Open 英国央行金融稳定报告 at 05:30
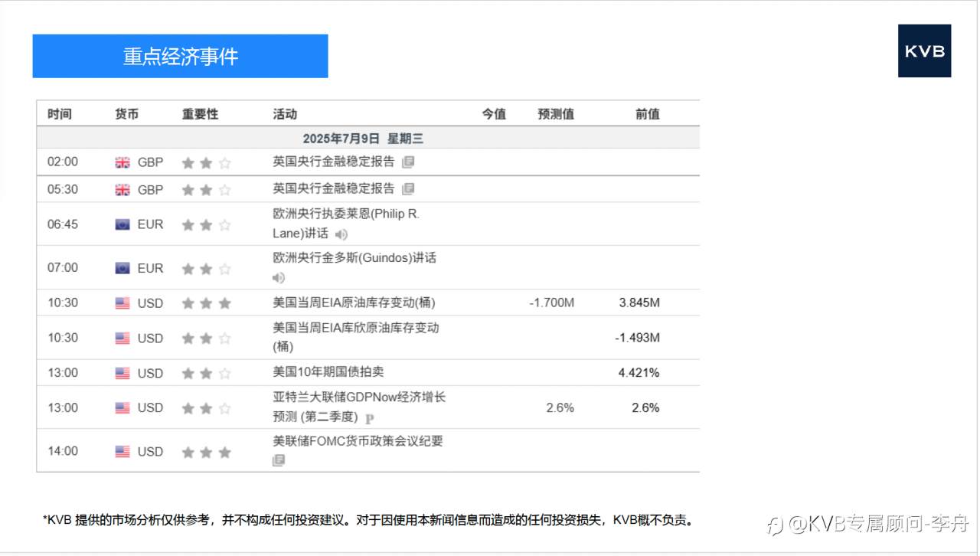980x556 pixels. [x=334, y=188]
